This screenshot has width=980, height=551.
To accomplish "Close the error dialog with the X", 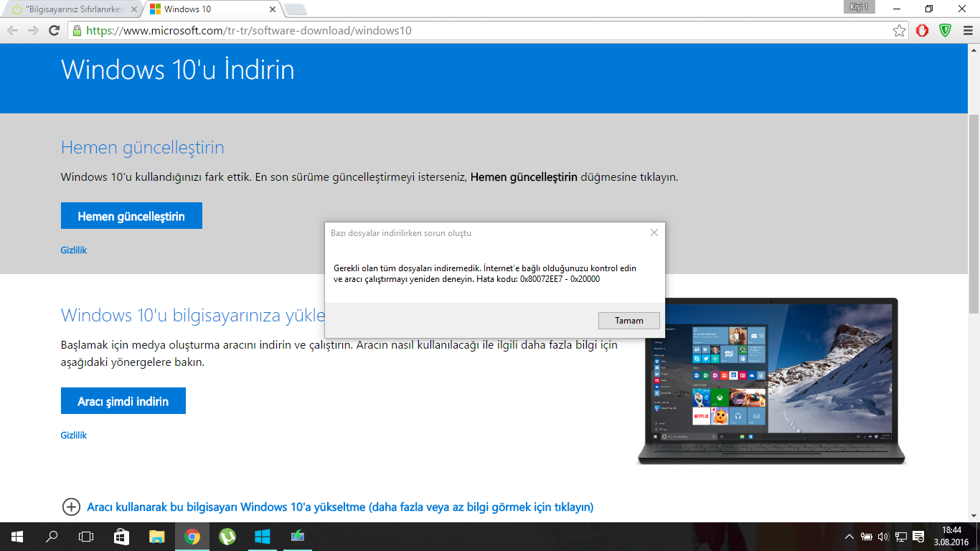I will pos(654,232).
